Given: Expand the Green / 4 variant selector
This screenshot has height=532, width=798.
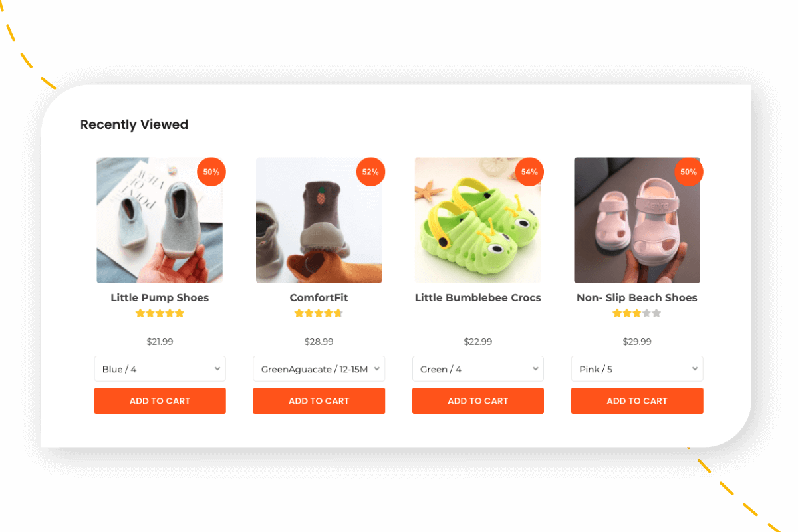Looking at the screenshot, I should 478,369.
